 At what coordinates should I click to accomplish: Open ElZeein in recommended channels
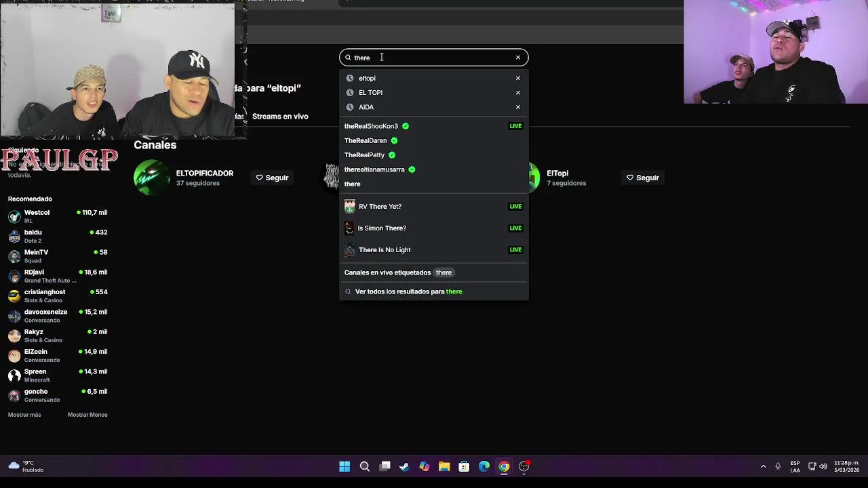58,355
